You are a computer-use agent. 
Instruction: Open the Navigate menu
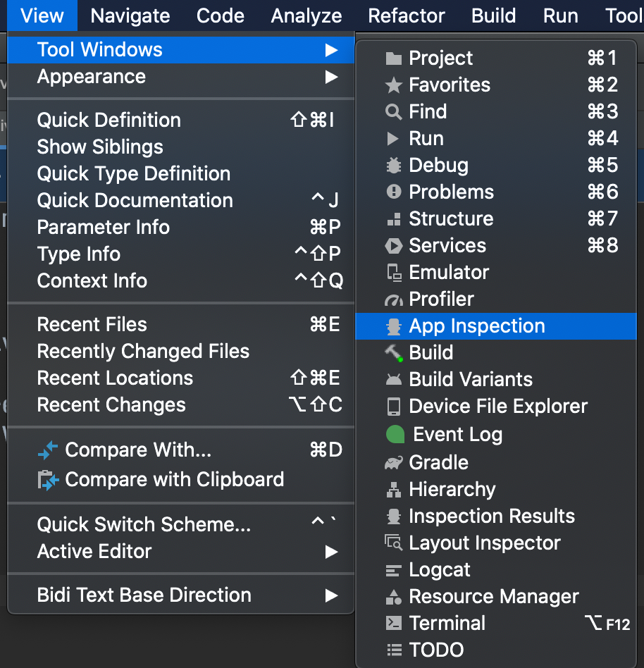(130, 16)
